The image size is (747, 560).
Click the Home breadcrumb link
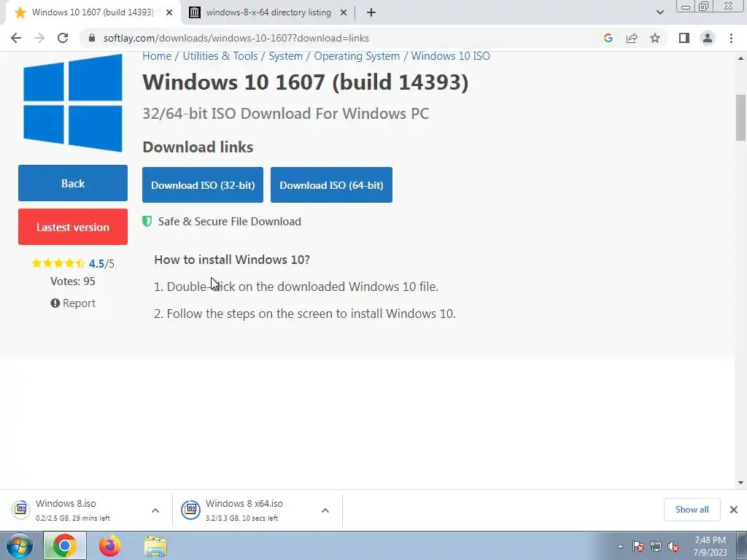157,55
